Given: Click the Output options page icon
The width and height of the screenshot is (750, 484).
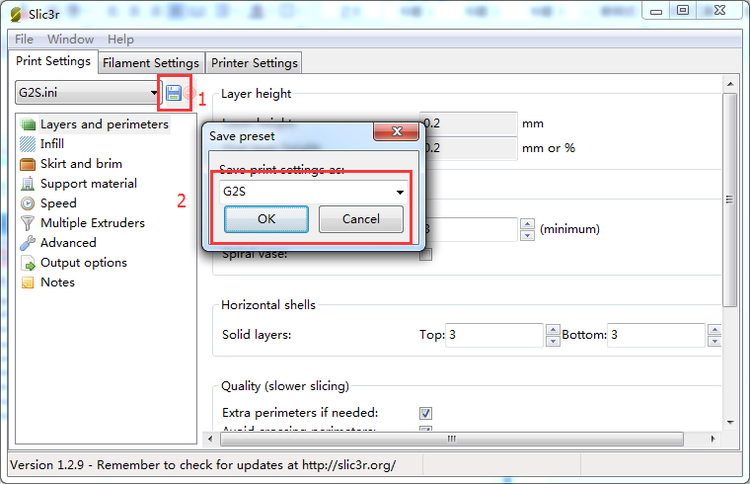Looking at the screenshot, I should tap(28, 263).
